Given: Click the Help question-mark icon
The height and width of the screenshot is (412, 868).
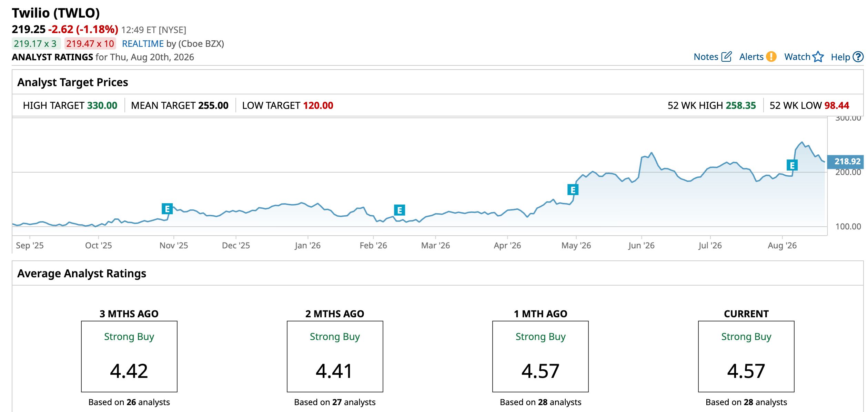Looking at the screenshot, I should pyautogui.click(x=858, y=57).
